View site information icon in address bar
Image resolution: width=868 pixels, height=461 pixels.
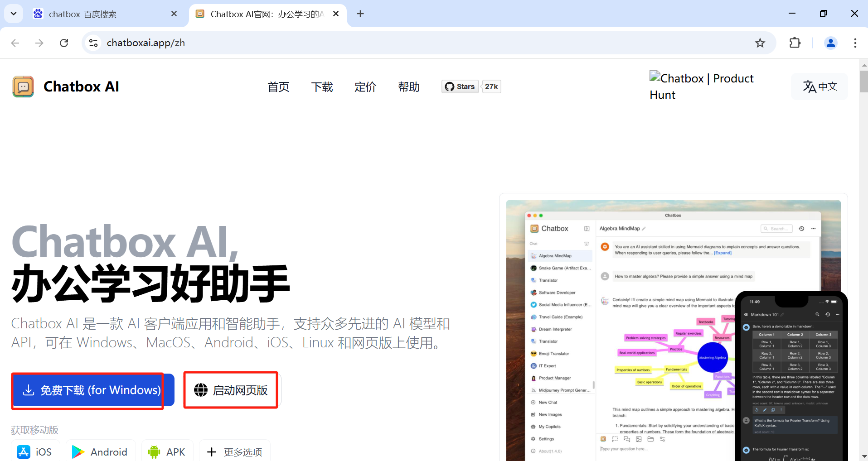[x=93, y=43]
